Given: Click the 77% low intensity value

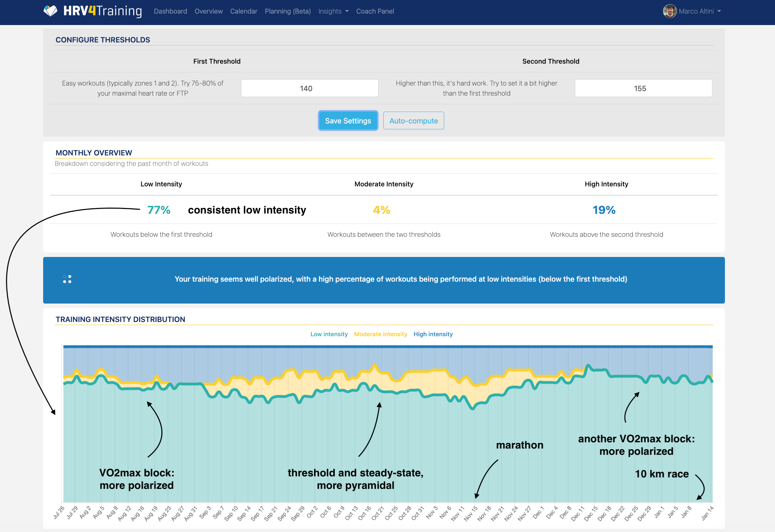Looking at the screenshot, I should (x=159, y=210).
